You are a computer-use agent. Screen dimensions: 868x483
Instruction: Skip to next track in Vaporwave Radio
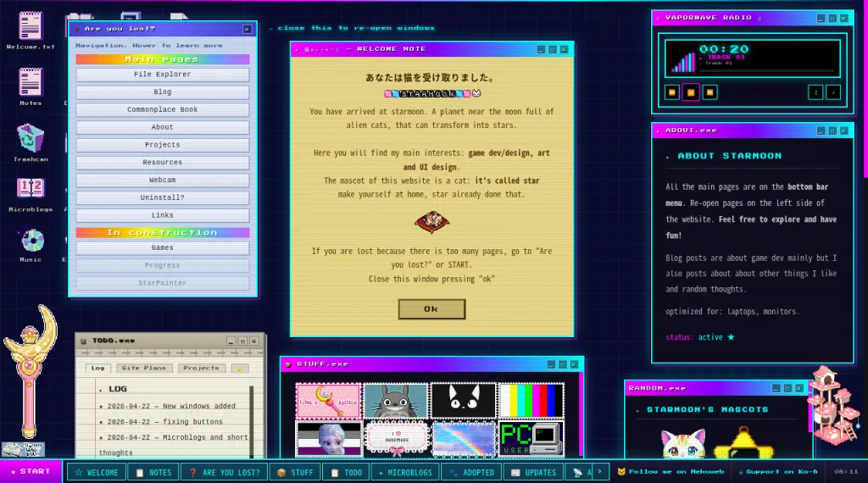click(x=709, y=92)
